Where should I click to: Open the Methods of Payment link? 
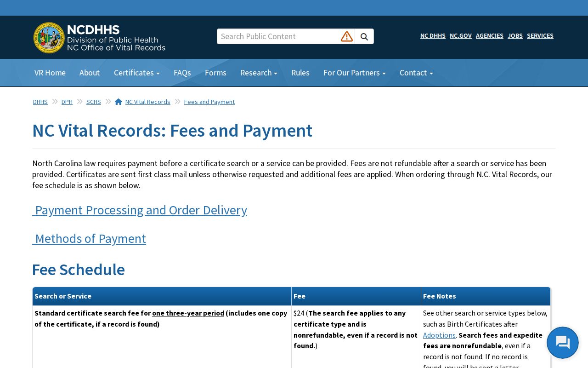[89, 239]
